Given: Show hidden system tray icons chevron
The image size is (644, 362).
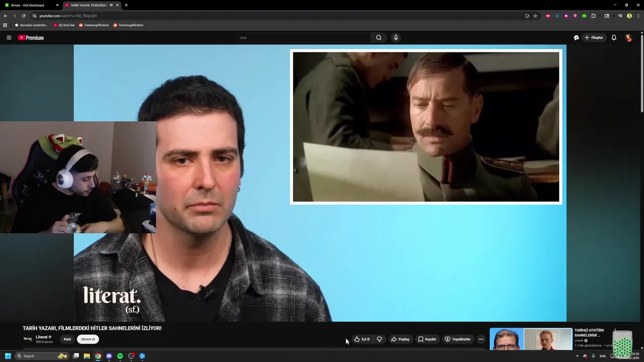Looking at the screenshot, I should [x=577, y=356].
